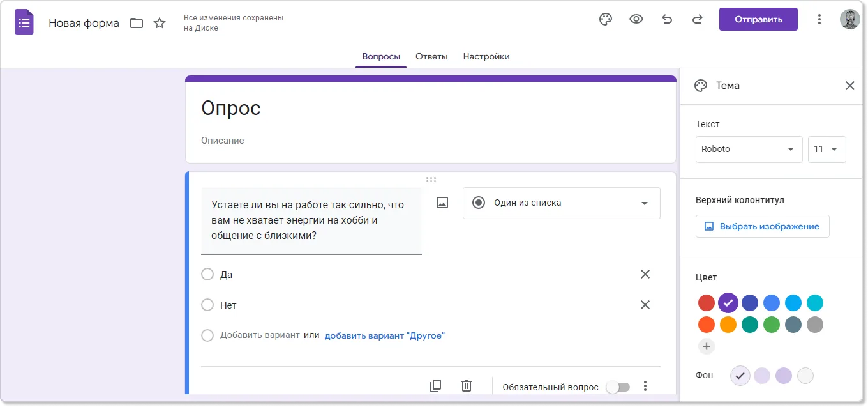Remove the Нет answer option

(645, 305)
